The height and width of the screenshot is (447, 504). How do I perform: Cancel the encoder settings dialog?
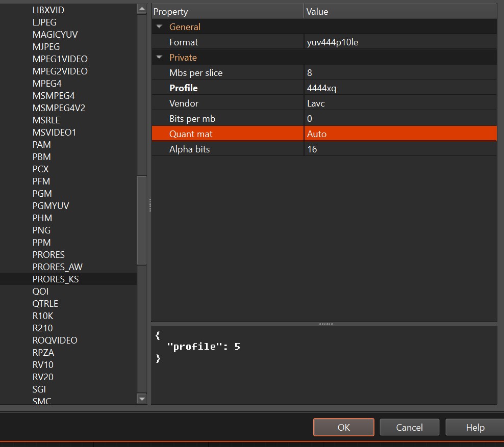[409, 427]
